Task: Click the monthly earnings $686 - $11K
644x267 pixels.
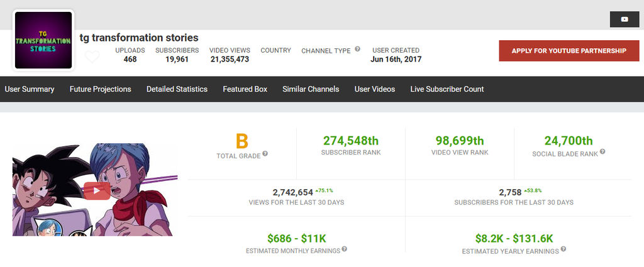Action: coord(297,238)
